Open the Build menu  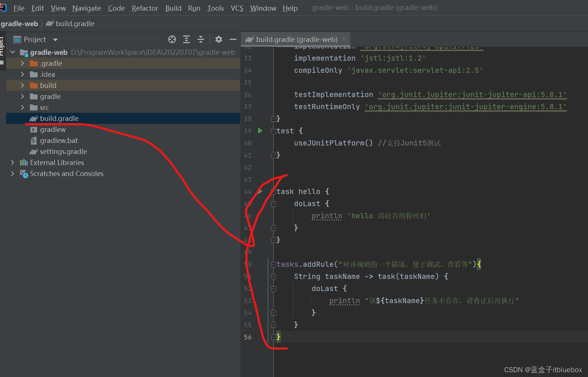coord(173,8)
